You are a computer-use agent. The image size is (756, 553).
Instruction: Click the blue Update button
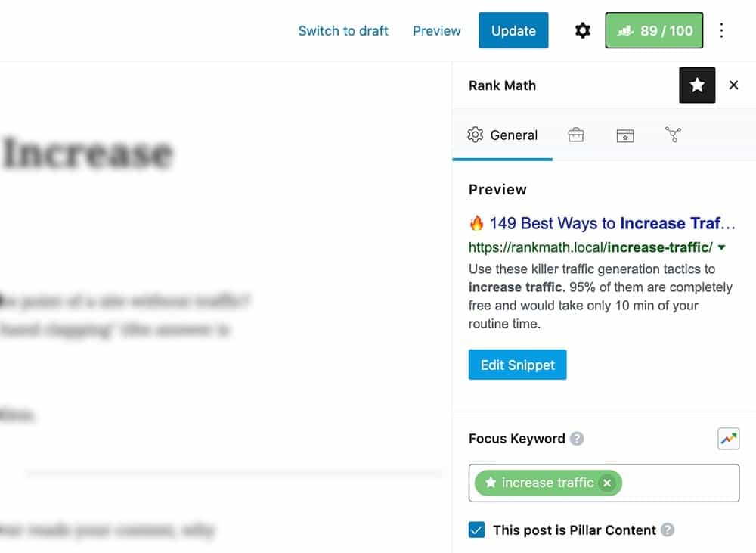pos(513,31)
